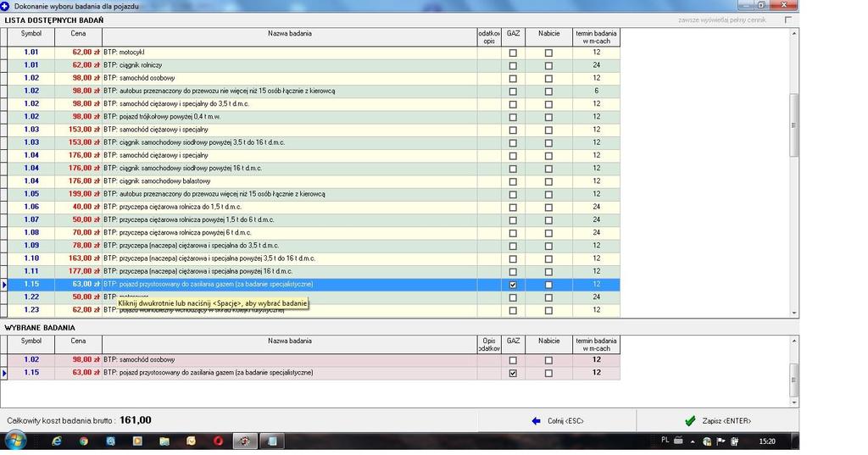Launch Opera browser from the taskbar

[x=218, y=441]
